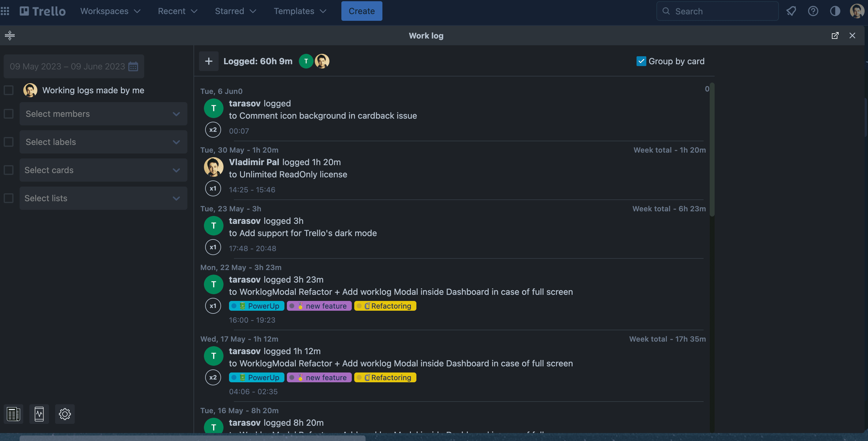Check Working logs made by me
The height and width of the screenshot is (441, 868).
pos(9,90)
